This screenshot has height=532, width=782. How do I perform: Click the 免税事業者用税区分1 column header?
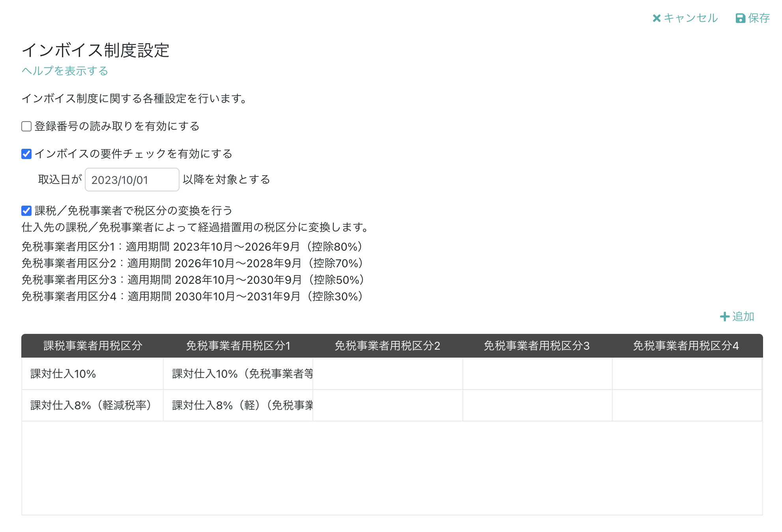(238, 346)
